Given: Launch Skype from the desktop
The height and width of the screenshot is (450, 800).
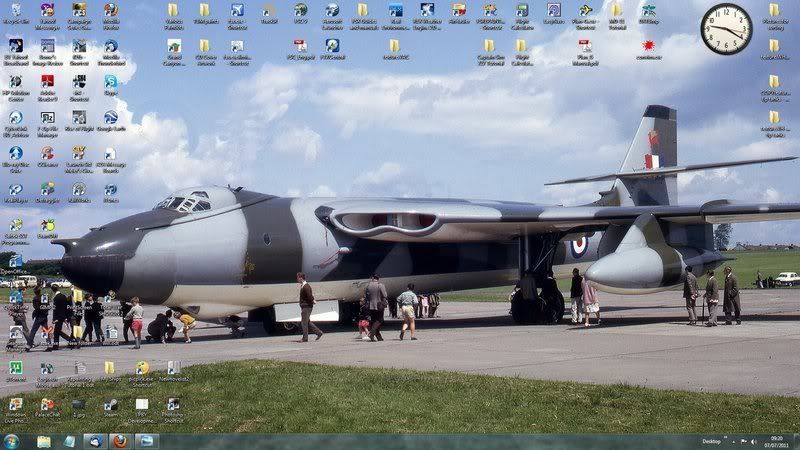Looking at the screenshot, I should tap(111, 86).
